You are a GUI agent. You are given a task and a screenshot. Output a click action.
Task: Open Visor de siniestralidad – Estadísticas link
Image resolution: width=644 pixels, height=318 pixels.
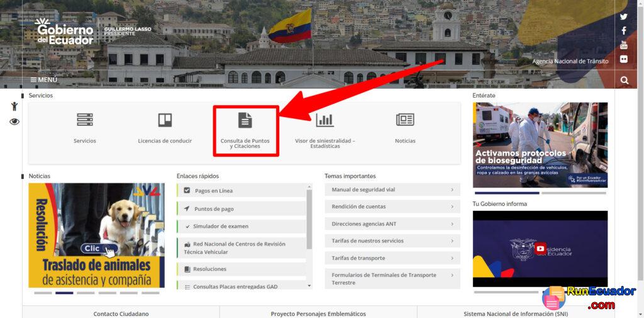pos(325,143)
